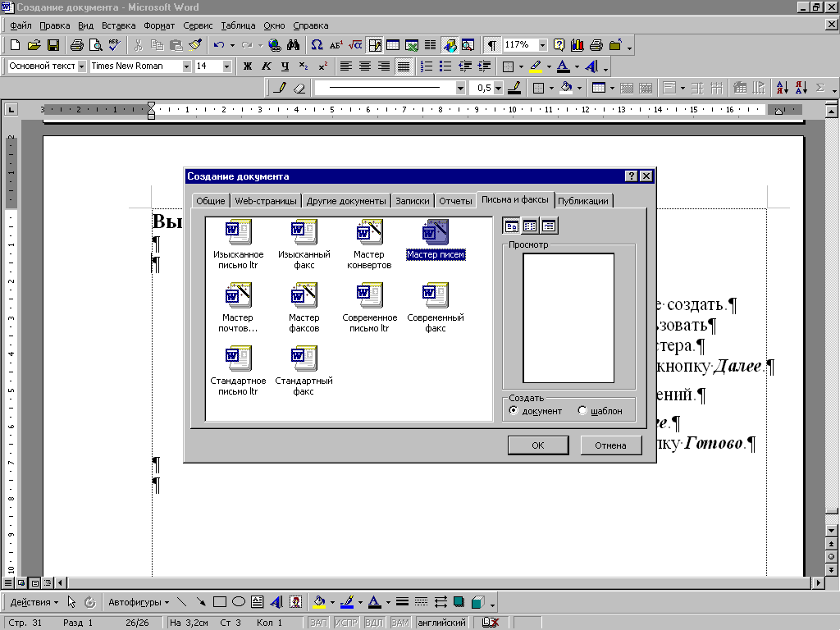Click the Open folder toolbar icon
This screenshot has height=630, width=840.
[x=34, y=45]
